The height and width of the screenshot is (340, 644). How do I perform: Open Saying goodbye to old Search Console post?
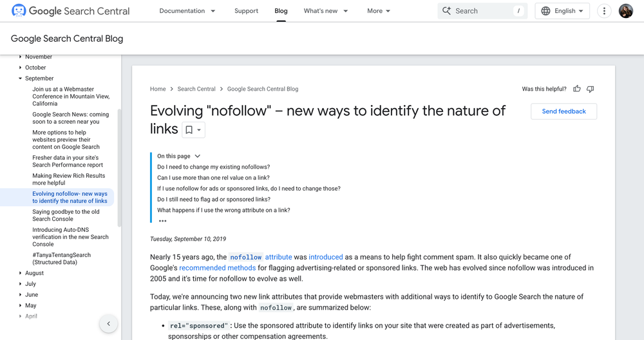click(x=66, y=215)
